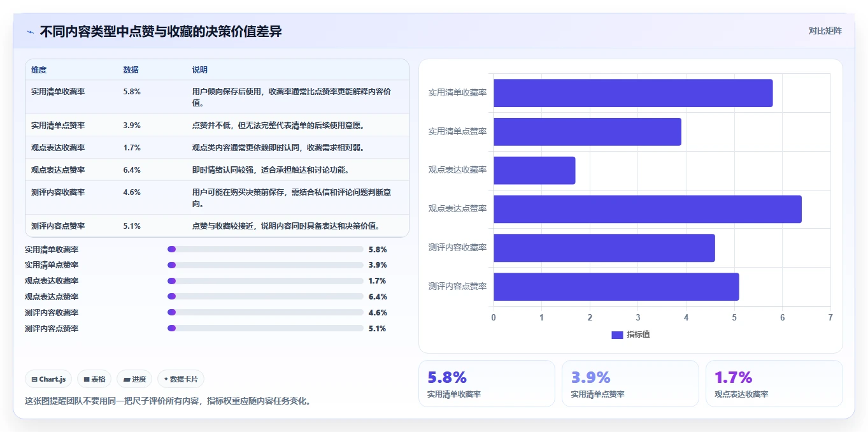Click the title icon beside 不同内容类型 heading
868x432 pixels.
pos(30,32)
